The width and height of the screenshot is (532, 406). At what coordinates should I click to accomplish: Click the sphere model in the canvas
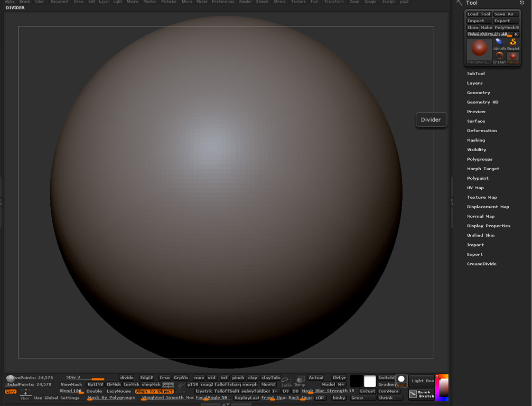coord(226,192)
